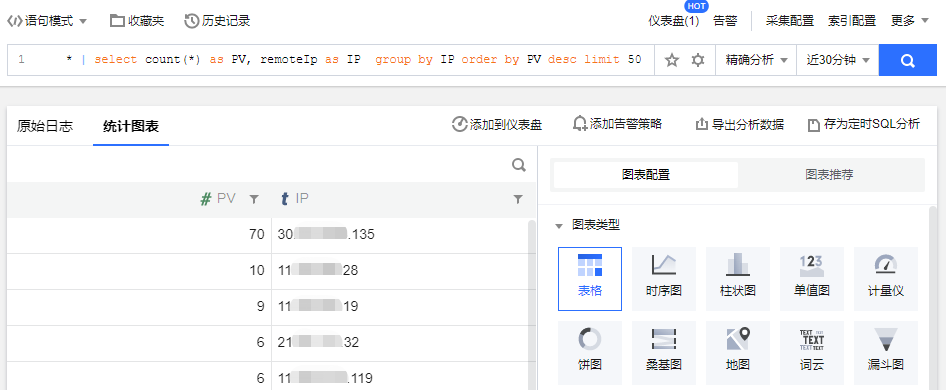Click the PV value 10 cell
Screen dimensions: 946x390
click(x=139, y=271)
